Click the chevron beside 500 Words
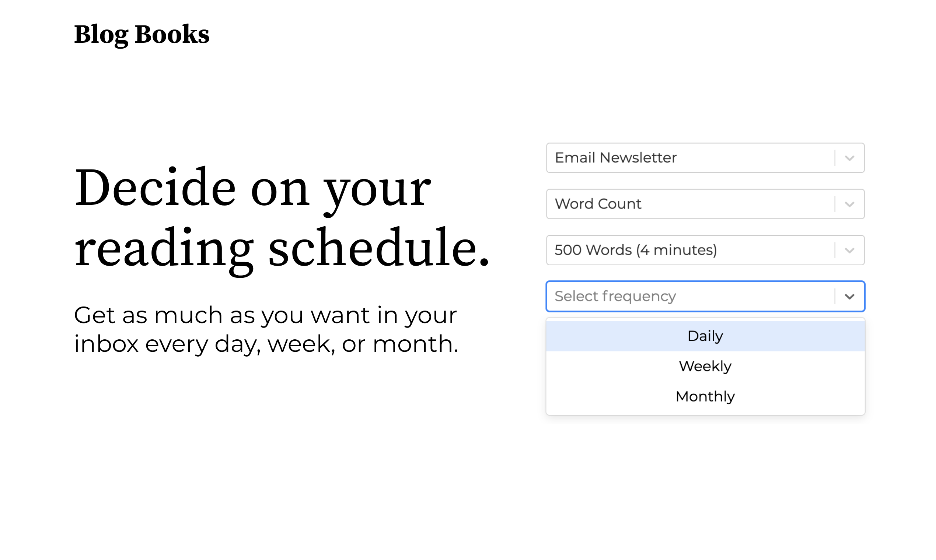The width and height of the screenshot is (936, 560). coord(849,251)
